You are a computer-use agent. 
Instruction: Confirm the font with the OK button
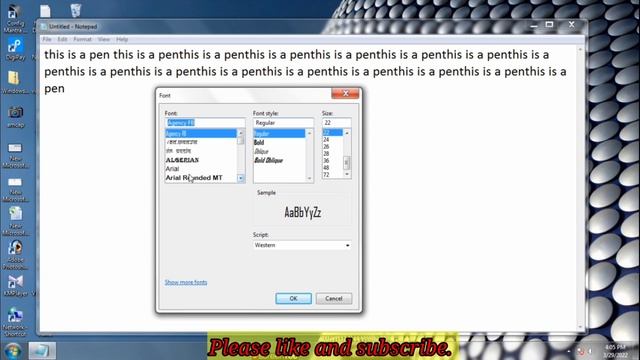(x=293, y=298)
